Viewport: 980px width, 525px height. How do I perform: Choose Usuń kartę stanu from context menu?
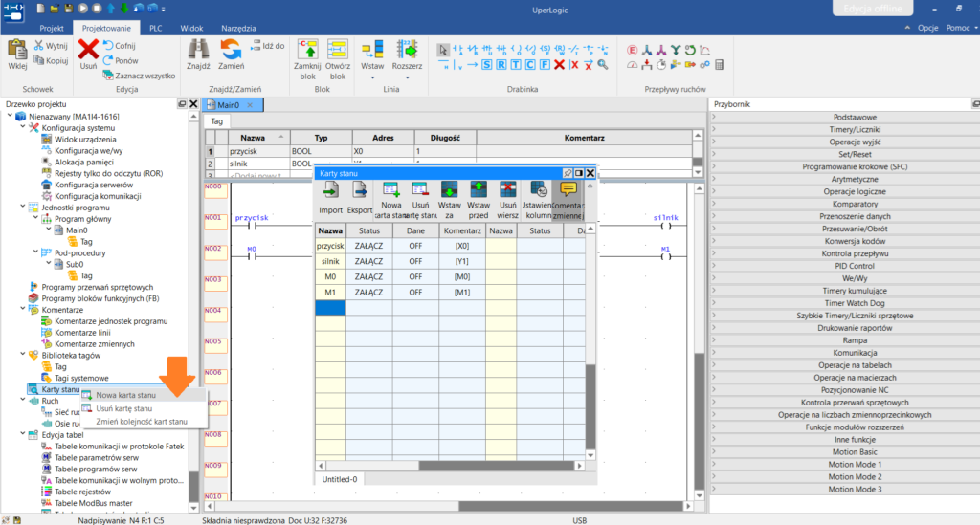[143, 408]
